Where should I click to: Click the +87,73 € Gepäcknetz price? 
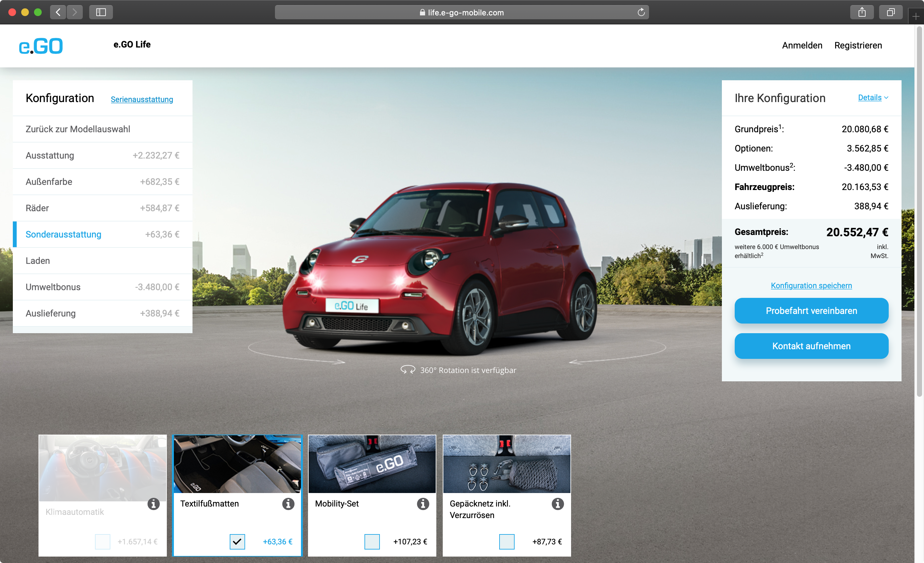coord(547,541)
